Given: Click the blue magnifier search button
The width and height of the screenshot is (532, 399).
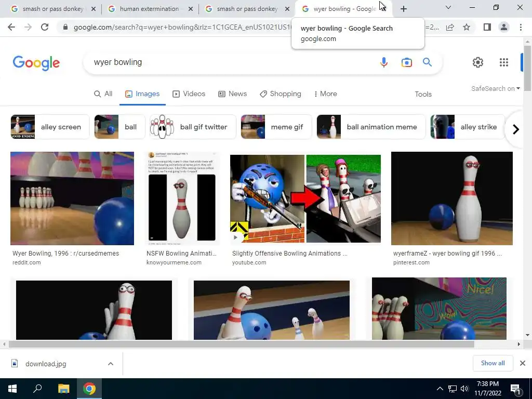Looking at the screenshot, I should click(x=427, y=62).
